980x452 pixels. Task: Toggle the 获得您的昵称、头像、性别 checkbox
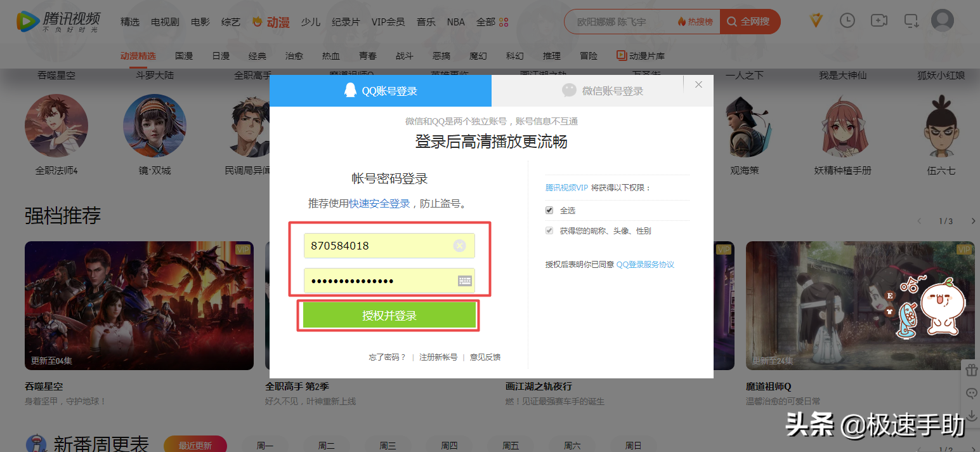click(x=549, y=230)
